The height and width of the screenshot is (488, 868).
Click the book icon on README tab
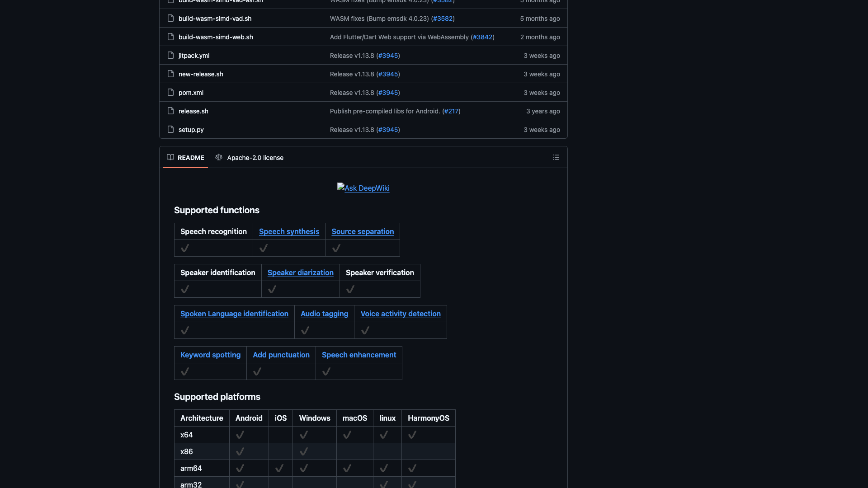coord(170,157)
